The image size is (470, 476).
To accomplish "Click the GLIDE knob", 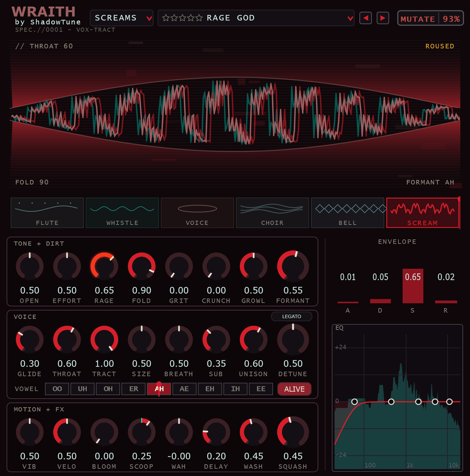I will [29, 339].
